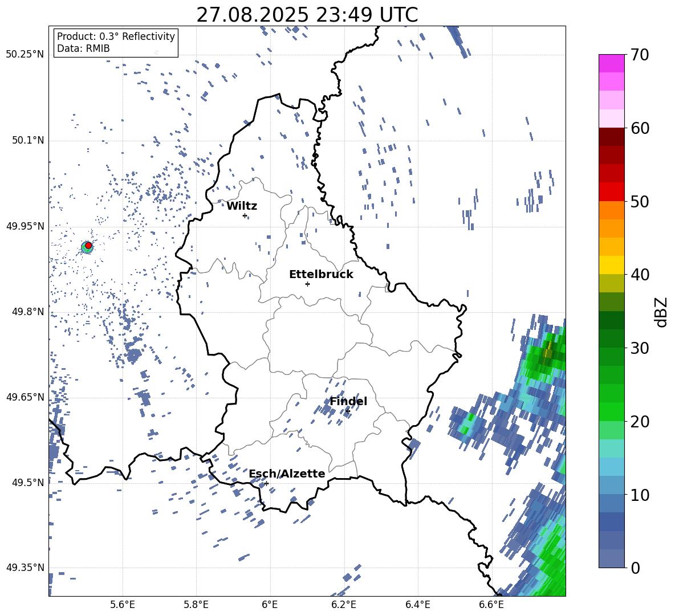Viewport: 675px width, 616px height.
Task: Click the Findel station cross marker
Action: click(348, 411)
